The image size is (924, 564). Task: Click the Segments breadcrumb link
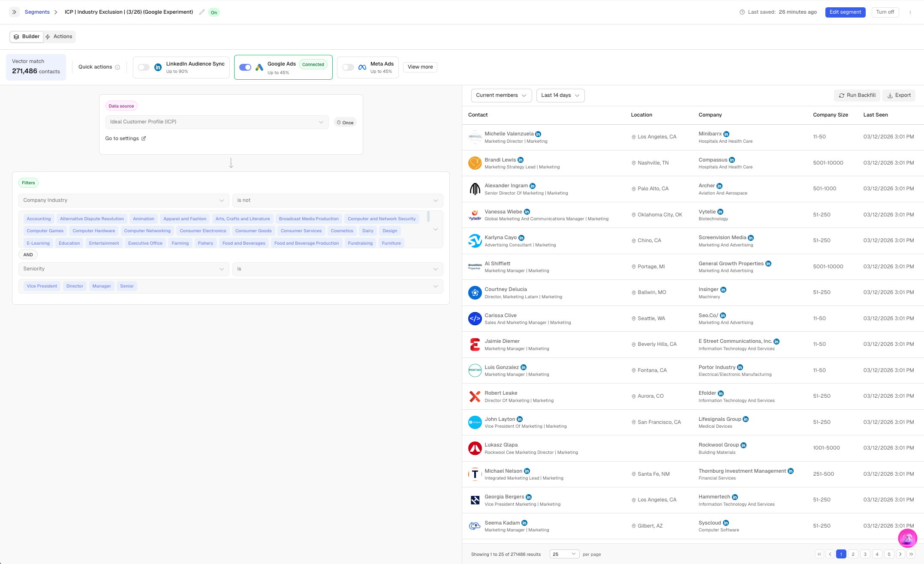pos(37,12)
